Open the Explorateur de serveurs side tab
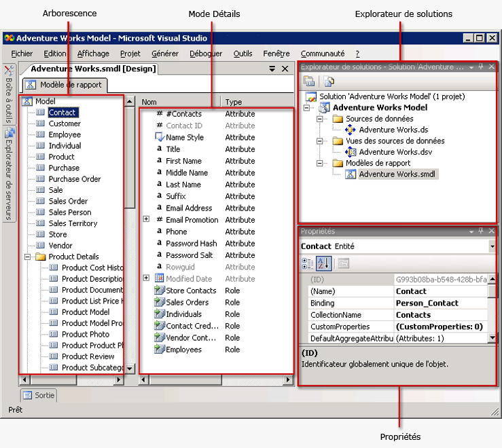The height and width of the screenshot is (448, 502). coord(9,174)
